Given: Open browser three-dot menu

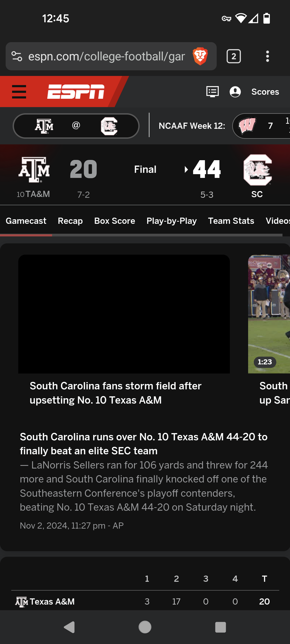Looking at the screenshot, I should tap(267, 56).
